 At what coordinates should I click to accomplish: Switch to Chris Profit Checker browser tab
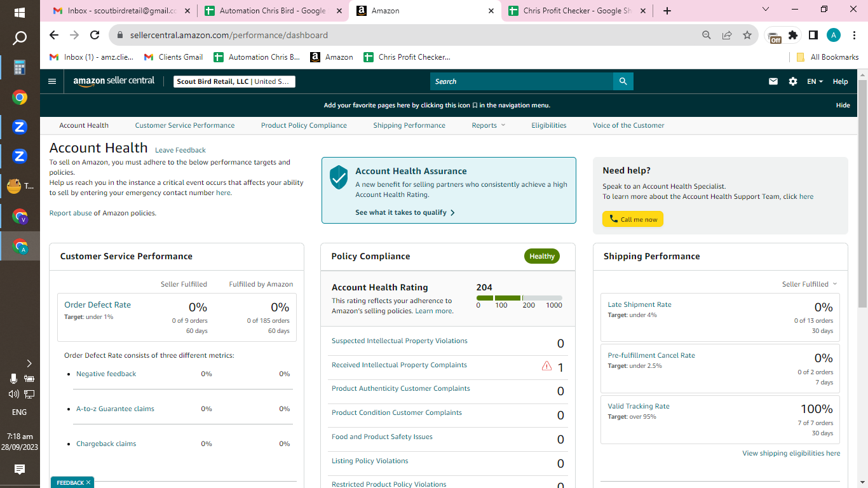577,11
